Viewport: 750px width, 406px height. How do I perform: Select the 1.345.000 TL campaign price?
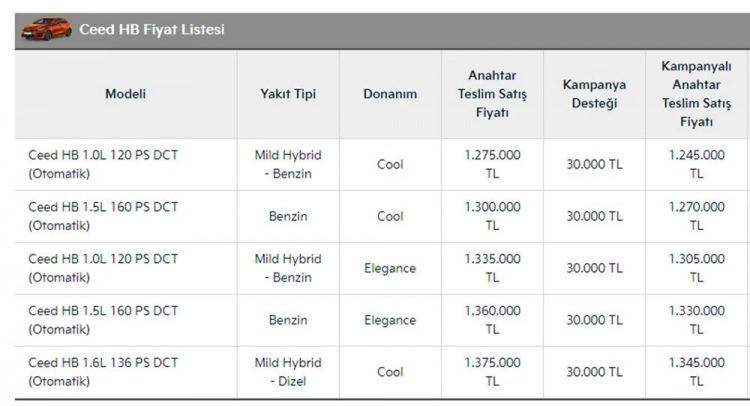[696, 372]
